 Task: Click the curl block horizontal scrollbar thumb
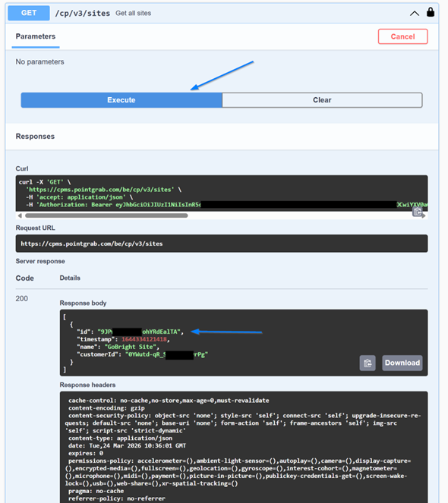[x=106, y=215]
